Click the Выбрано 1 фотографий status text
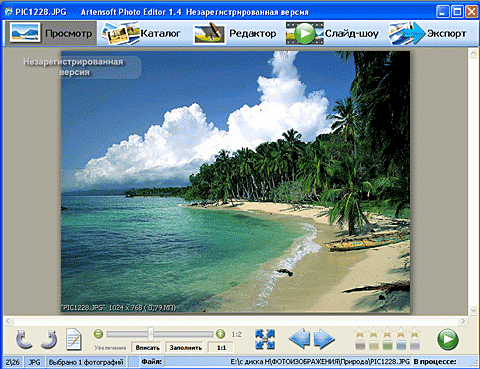Image resolution: width=480 pixels, height=369 pixels. (x=86, y=362)
